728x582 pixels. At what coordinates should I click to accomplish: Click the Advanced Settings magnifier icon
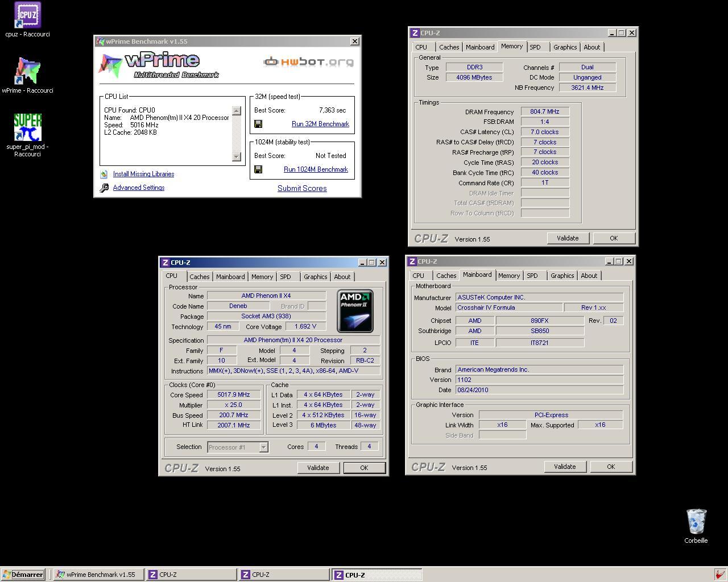[104, 188]
